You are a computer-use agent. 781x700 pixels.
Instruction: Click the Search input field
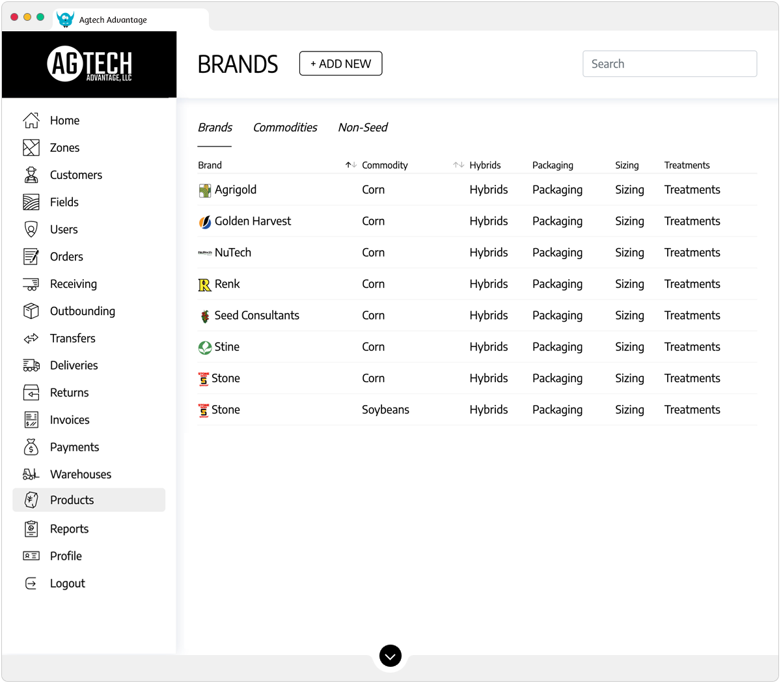click(x=670, y=64)
